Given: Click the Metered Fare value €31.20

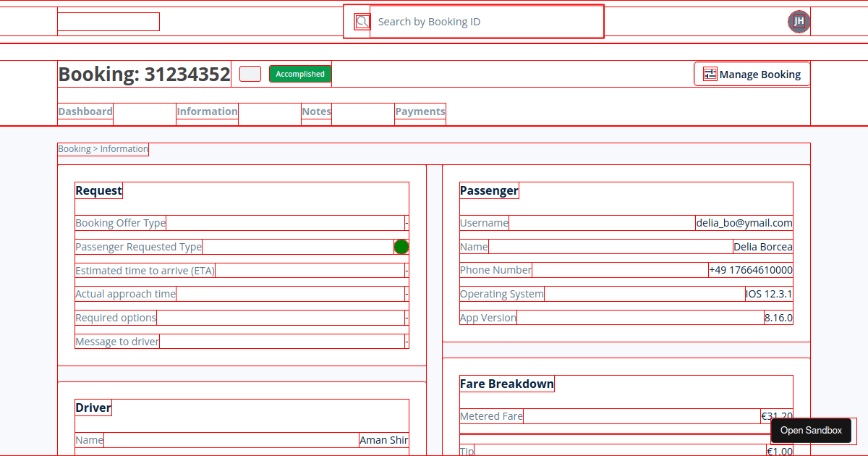Looking at the screenshot, I should [x=777, y=415].
